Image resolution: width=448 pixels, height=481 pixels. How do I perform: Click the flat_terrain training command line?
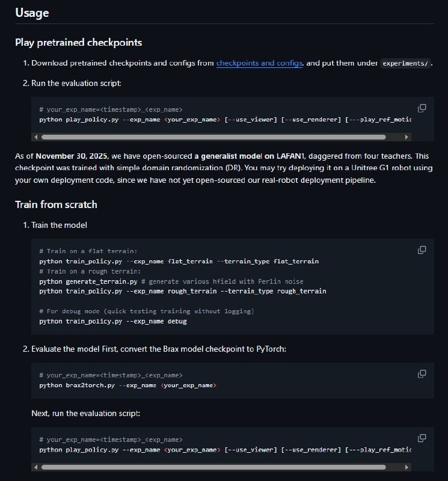pos(179,261)
